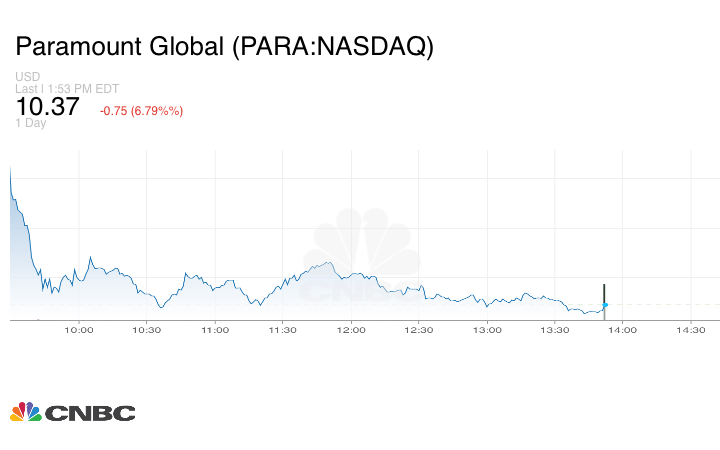Image resolution: width=720 pixels, height=450 pixels.
Task: Click the CNBC wordmark beside the peacock logo
Action: (x=90, y=413)
